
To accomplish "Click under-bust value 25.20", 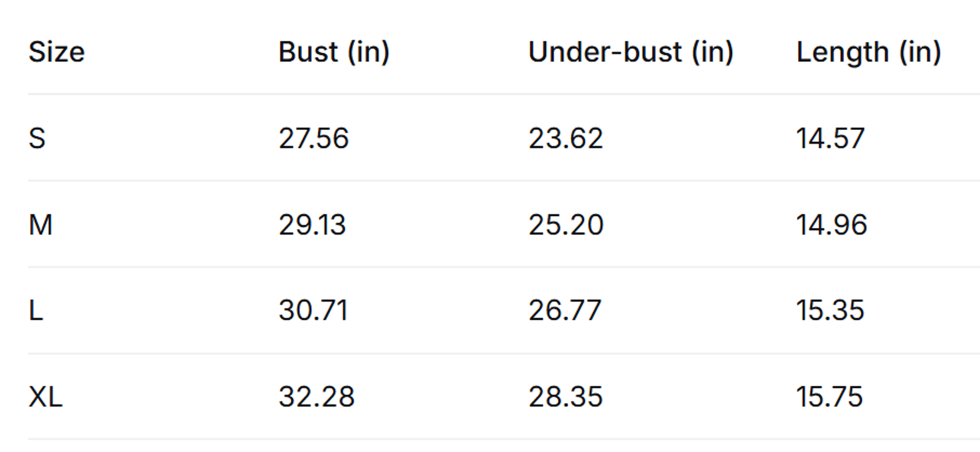I will [x=566, y=225].
